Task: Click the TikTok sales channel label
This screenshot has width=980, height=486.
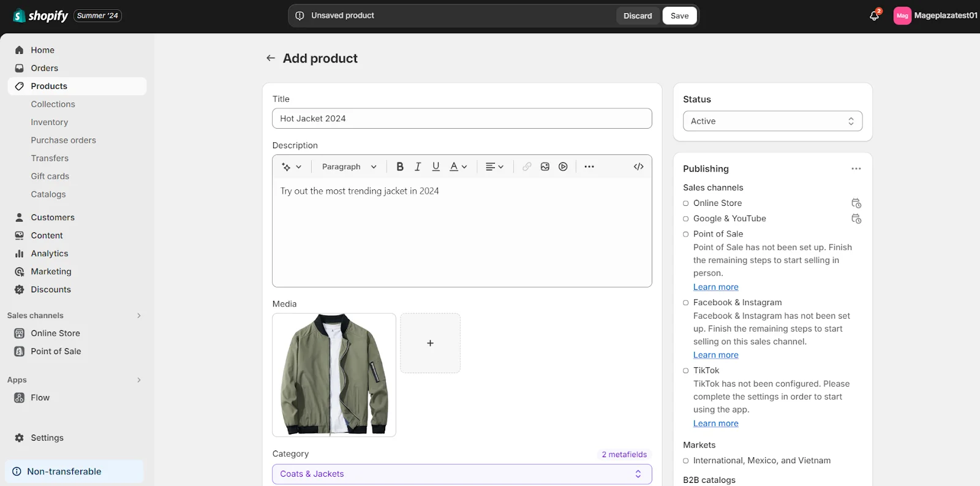Action: [x=706, y=371]
